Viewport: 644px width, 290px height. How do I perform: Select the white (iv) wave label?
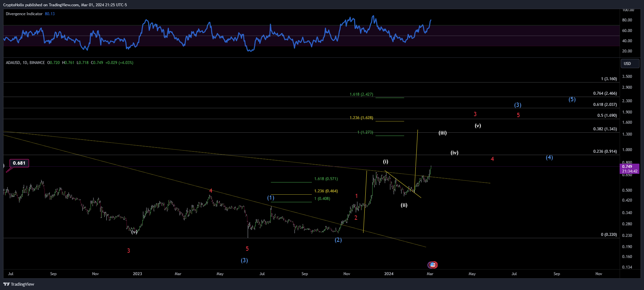(454, 153)
